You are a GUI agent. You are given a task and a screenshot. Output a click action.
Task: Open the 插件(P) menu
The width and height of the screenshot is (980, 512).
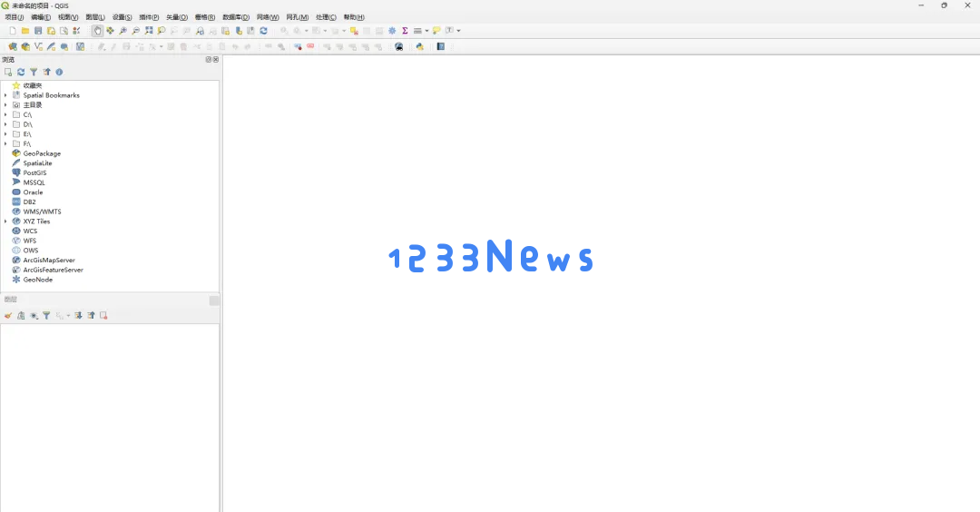pos(149,17)
